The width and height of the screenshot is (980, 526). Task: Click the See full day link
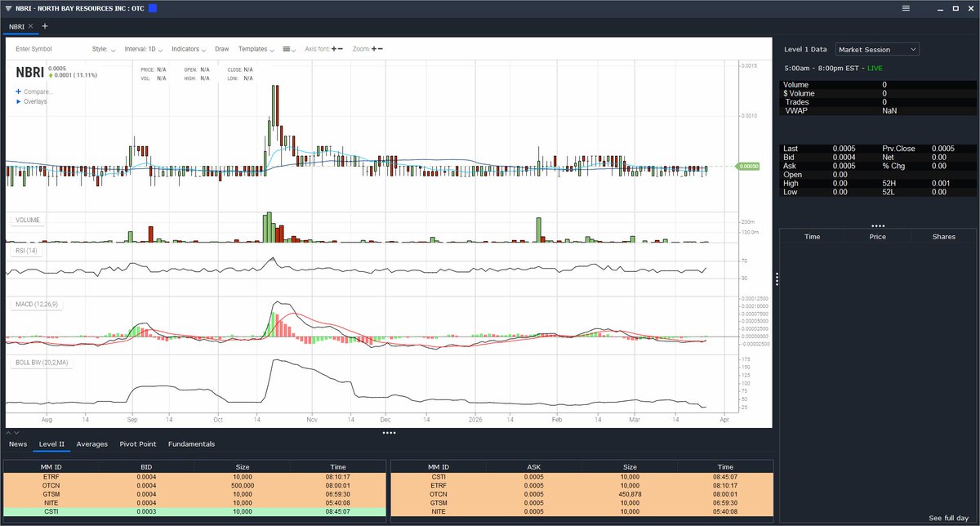(x=948, y=519)
